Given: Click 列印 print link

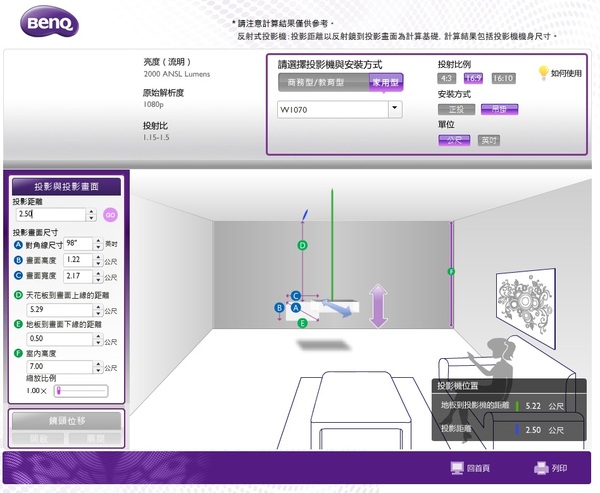Looking at the screenshot, I should 559,468.
